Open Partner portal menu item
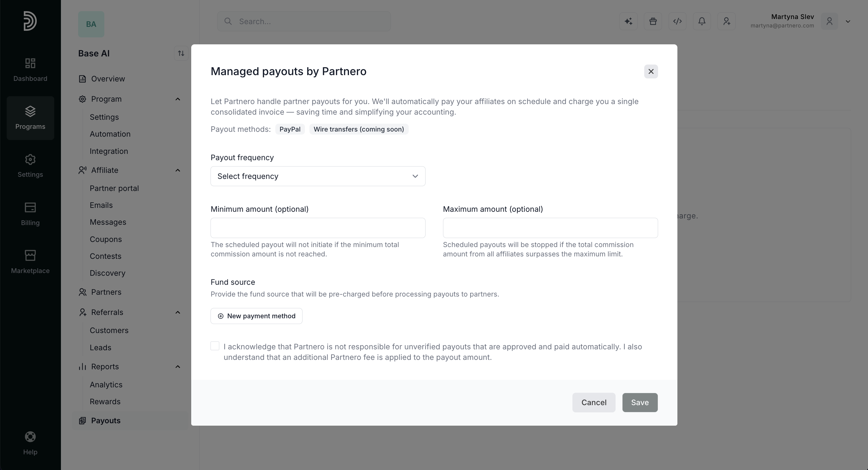 click(x=114, y=188)
